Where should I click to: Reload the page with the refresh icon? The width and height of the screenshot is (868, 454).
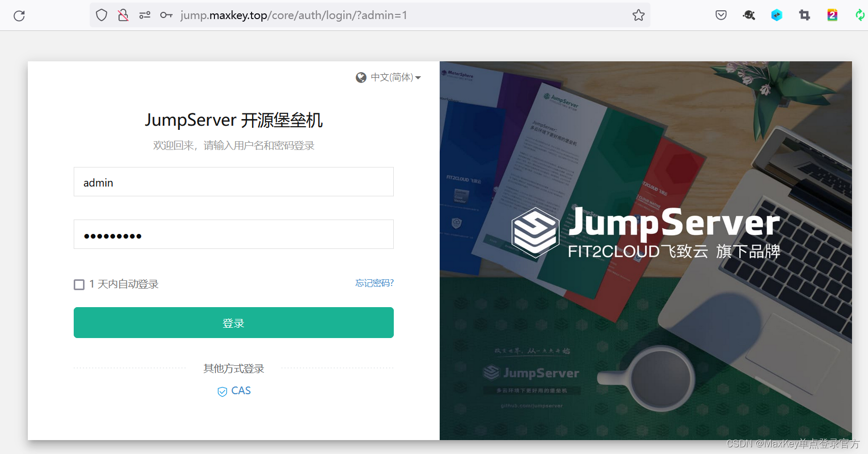(19, 15)
